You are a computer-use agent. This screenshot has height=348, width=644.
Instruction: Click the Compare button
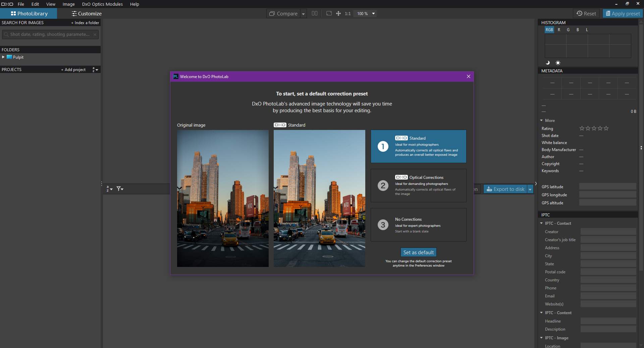coord(283,14)
